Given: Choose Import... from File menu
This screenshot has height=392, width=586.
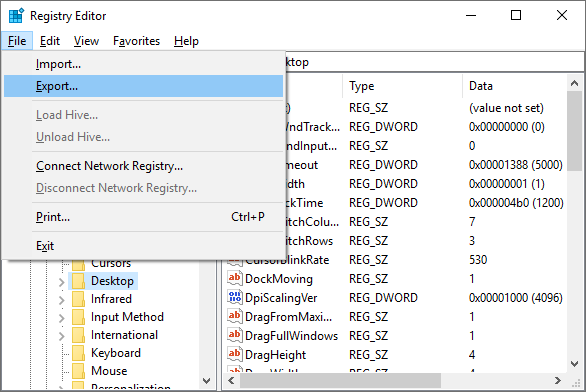Looking at the screenshot, I should (144, 64).
